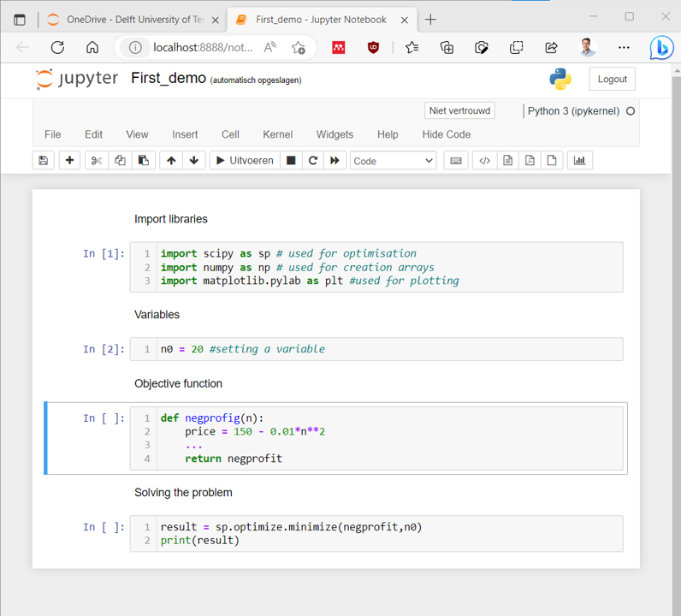Screen dimensions: 681x616
Task: Open the command palette keyboard icon
Action: (456, 160)
